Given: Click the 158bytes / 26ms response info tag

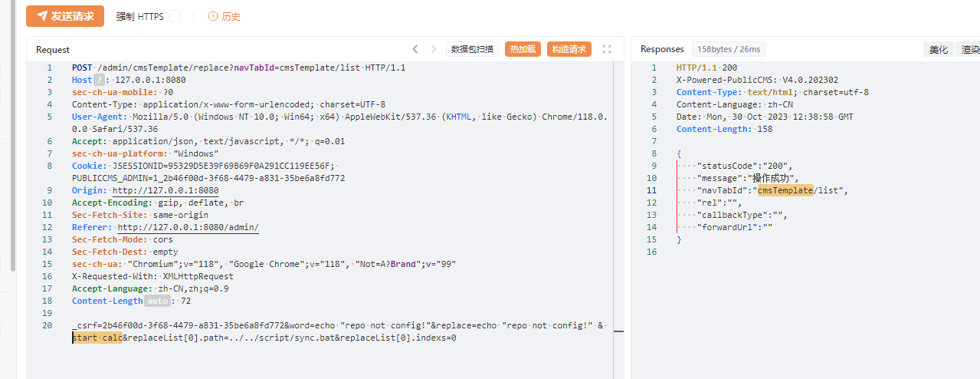Looking at the screenshot, I should pos(728,49).
